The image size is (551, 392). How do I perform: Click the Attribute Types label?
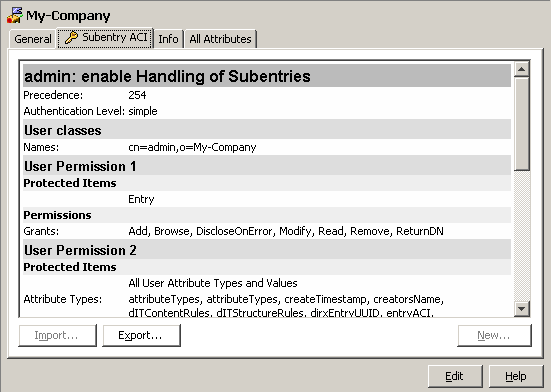tap(63, 299)
